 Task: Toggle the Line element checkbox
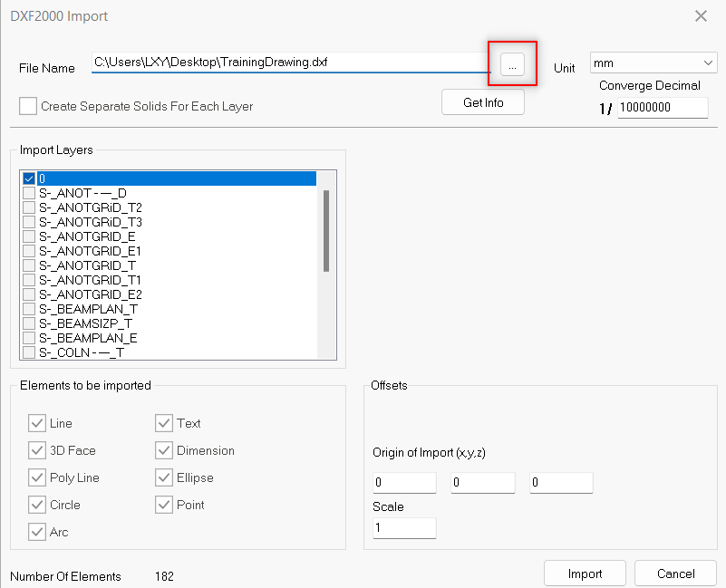[x=37, y=423]
